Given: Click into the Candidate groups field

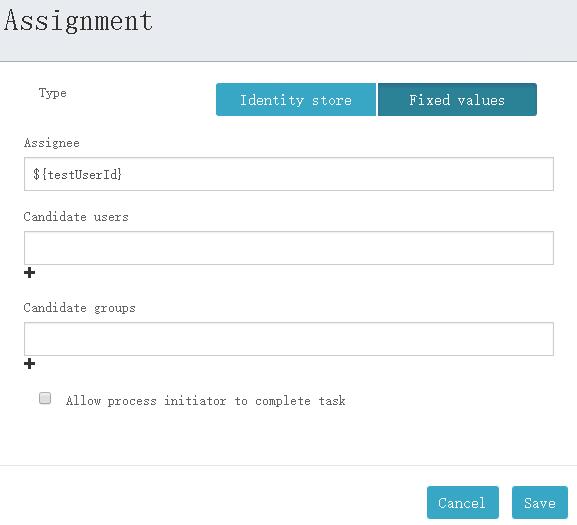Looking at the screenshot, I should coord(289,339).
